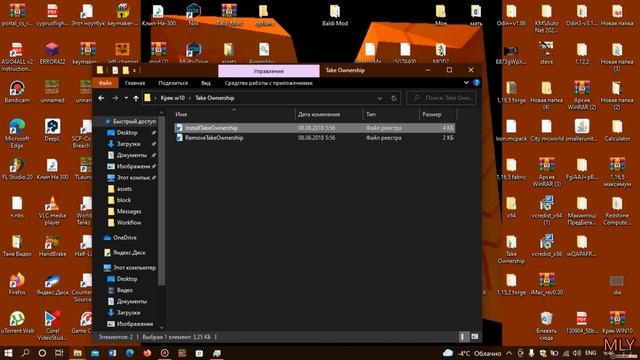Screen dimensions: 640x360
Task: Open Customize Quick Access Toolbar dropdown
Action: (134, 71)
